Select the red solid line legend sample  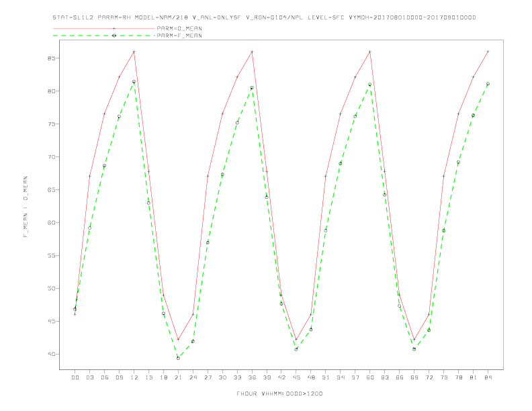point(104,28)
